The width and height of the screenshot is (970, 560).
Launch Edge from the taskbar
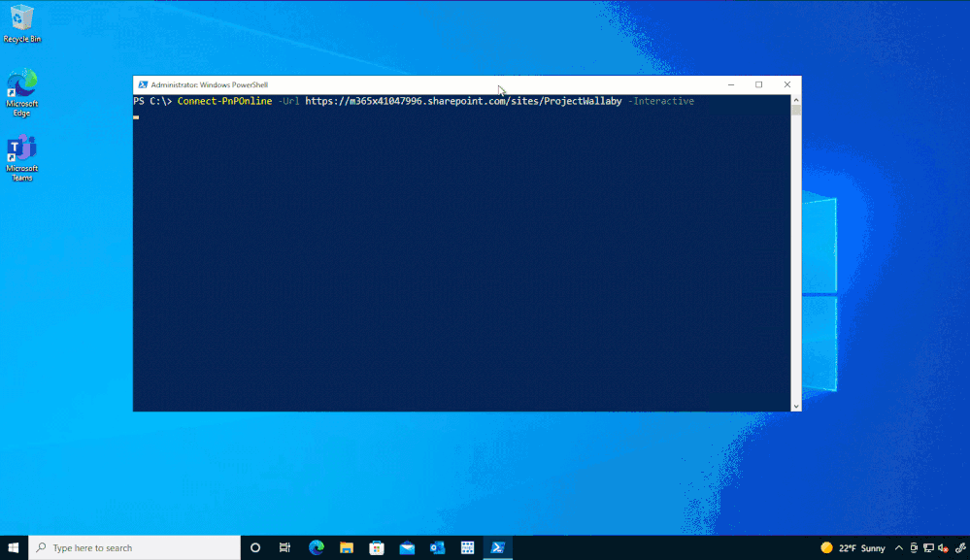tap(317, 547)
